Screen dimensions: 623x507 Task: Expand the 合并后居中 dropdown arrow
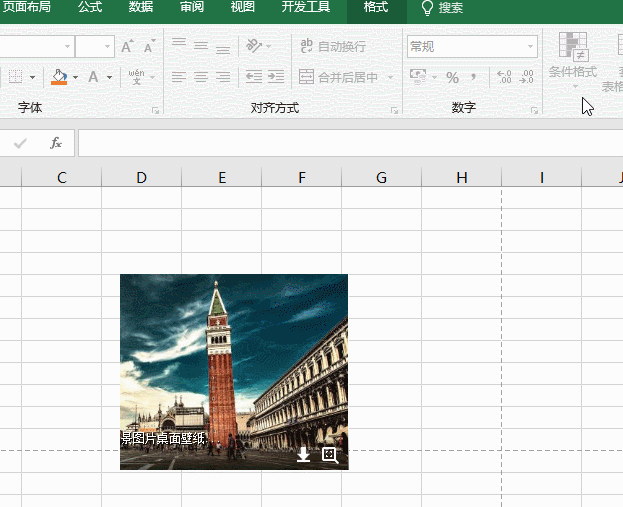(x=387, y=77)
